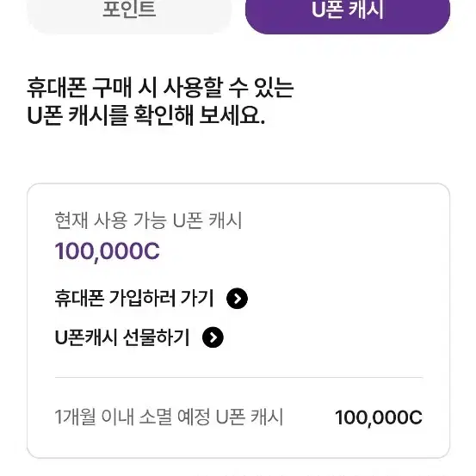Viewport: 476px width, 476px height.
Task: Click the arrow icon beside U폰캐시 선물하기
Action: (213, 337)
